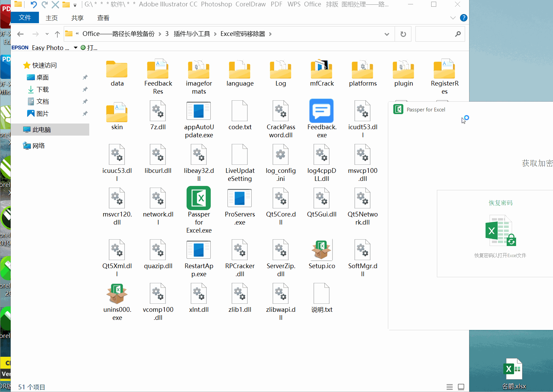Select the Qt5Core.dll file
This screenshot has height=392, width=553.
pos(281,207)
